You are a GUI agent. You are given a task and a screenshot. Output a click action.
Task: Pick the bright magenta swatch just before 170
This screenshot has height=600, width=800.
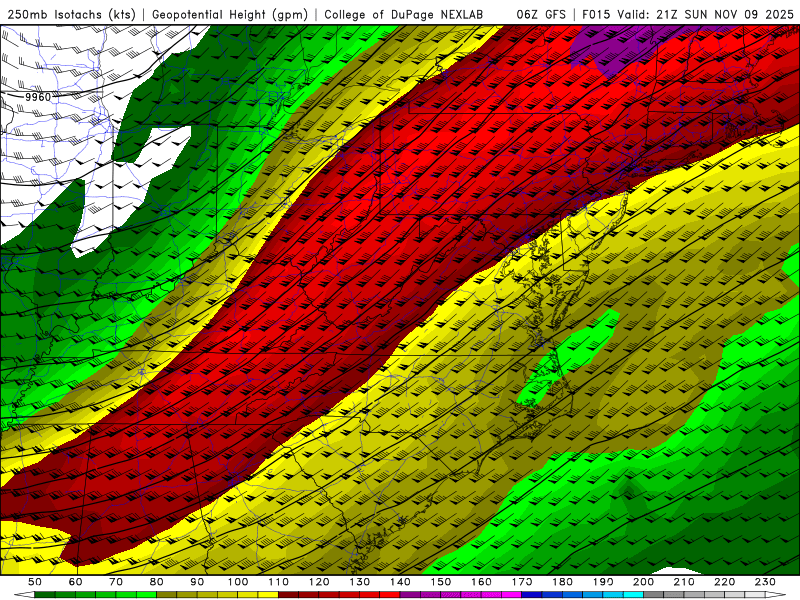[x=511, y=594]
